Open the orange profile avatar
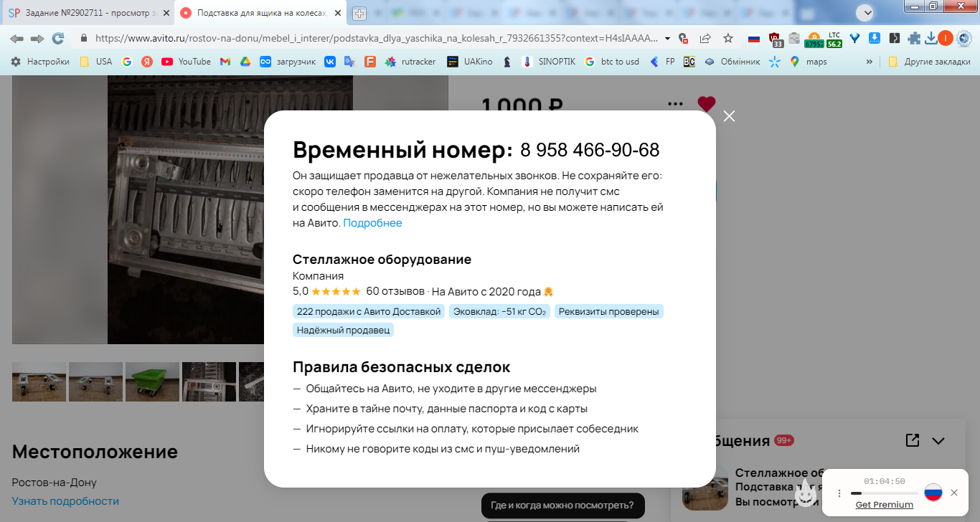The width and height of the screenshot is (980, 522). [945, 38]
